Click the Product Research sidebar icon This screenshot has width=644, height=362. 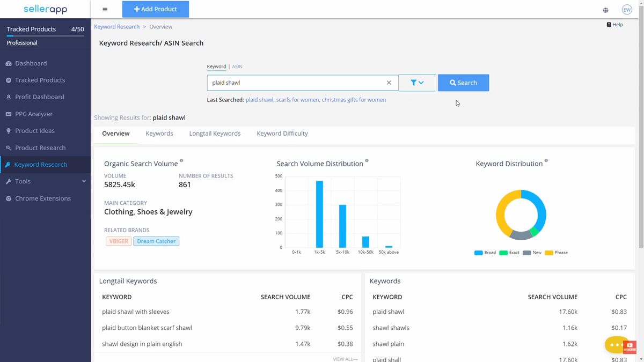(9, 148)
